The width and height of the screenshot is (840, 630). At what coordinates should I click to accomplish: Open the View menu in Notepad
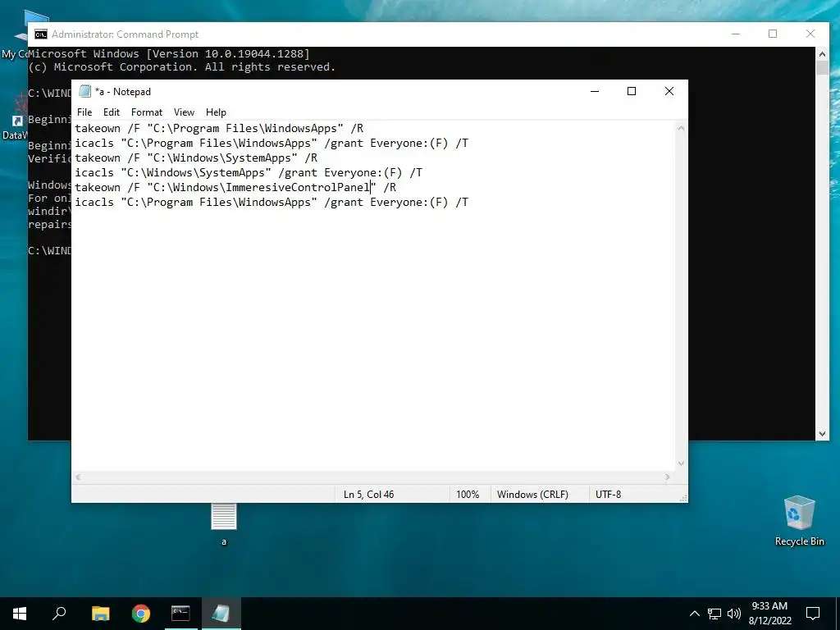point(184,112)
